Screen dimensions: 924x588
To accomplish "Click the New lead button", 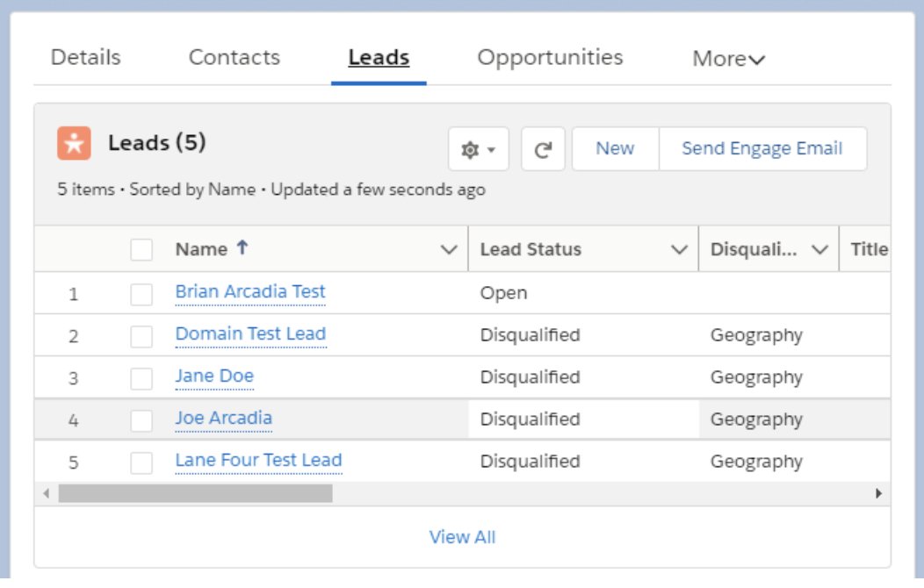I will click(615, 149).
